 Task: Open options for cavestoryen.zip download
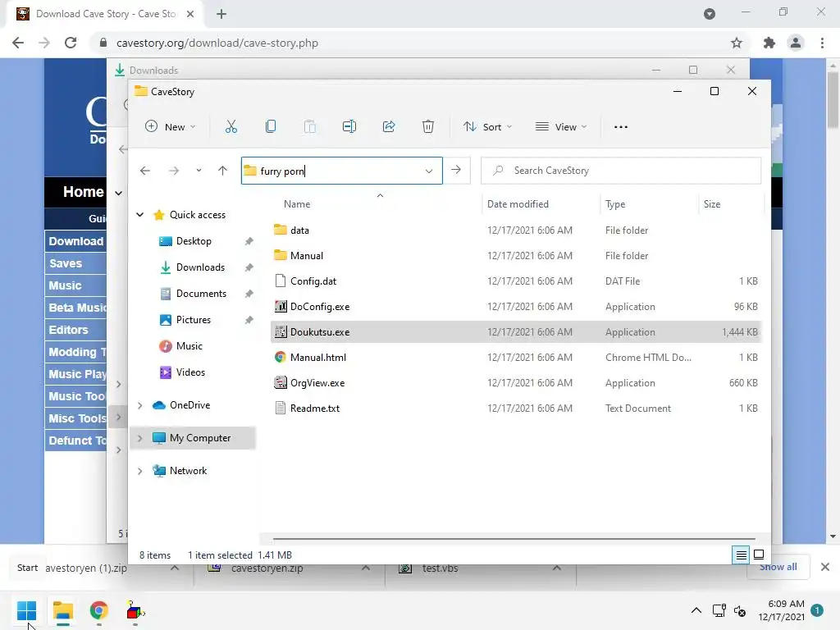(365, 568)
